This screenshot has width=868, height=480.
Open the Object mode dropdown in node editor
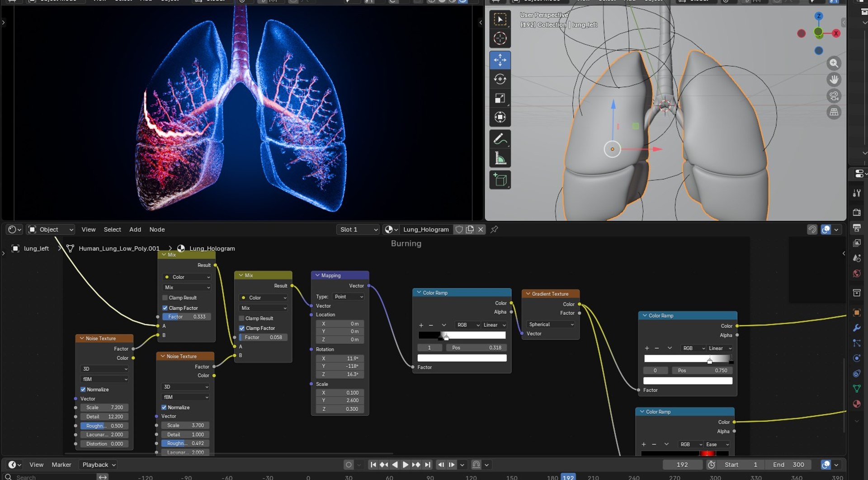pyautogui.click(x=50, y=229)
